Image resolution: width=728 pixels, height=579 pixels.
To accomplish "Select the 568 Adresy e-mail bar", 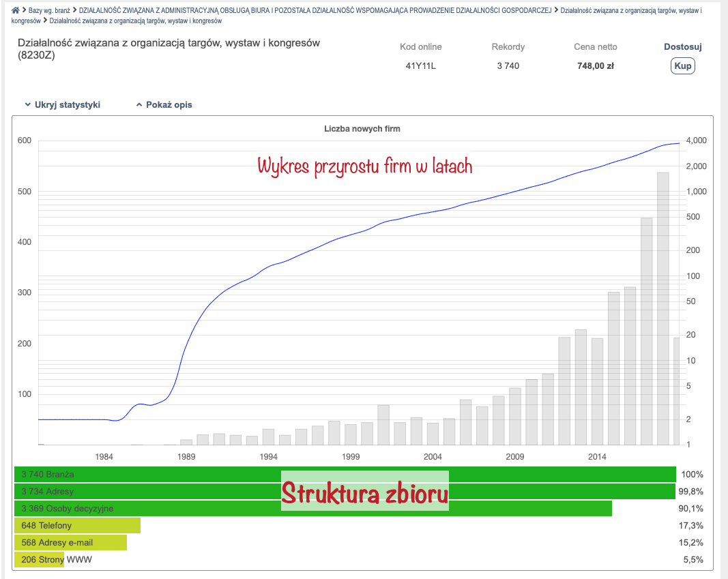I will coord(70,542).
